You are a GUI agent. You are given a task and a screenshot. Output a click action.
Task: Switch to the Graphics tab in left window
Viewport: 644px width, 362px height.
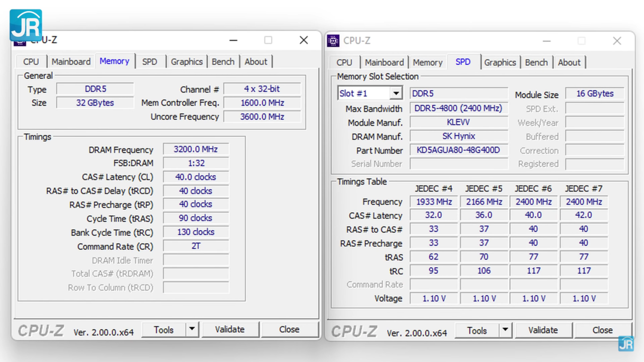click(x=187, y=61)
